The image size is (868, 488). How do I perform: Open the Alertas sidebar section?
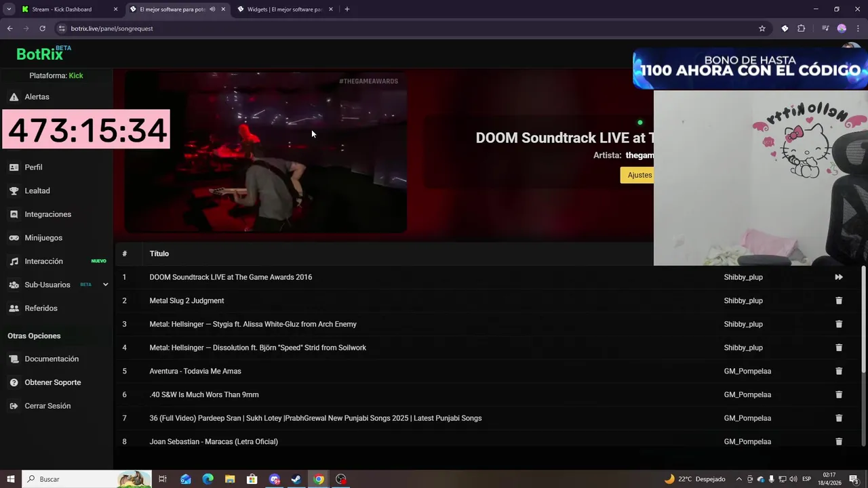pos(37,97)
